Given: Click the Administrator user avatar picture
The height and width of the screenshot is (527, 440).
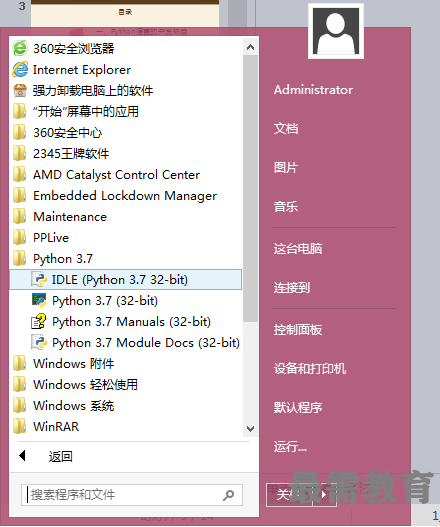Looking at the screenshot, I should point(336,31).
